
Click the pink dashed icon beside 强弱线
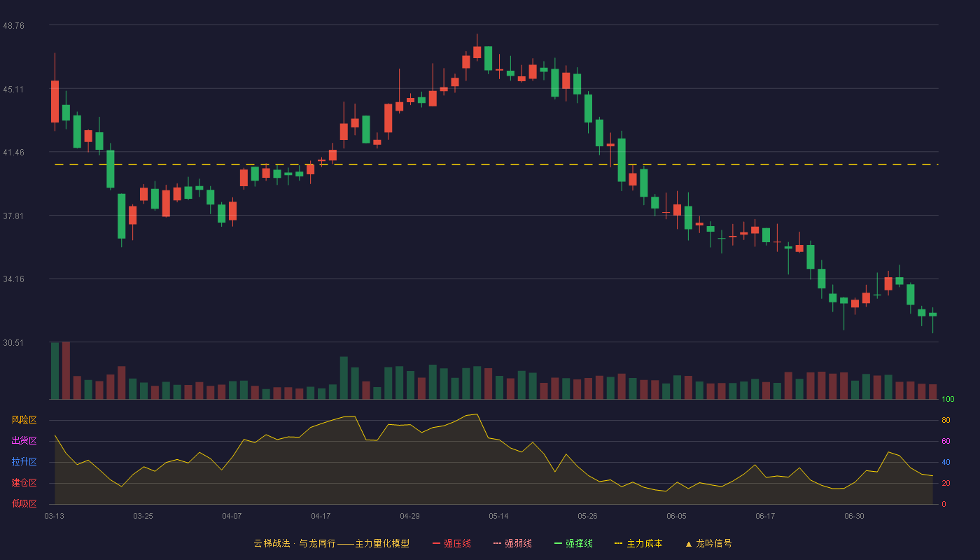pyautogui.click(x=498, y=544)
